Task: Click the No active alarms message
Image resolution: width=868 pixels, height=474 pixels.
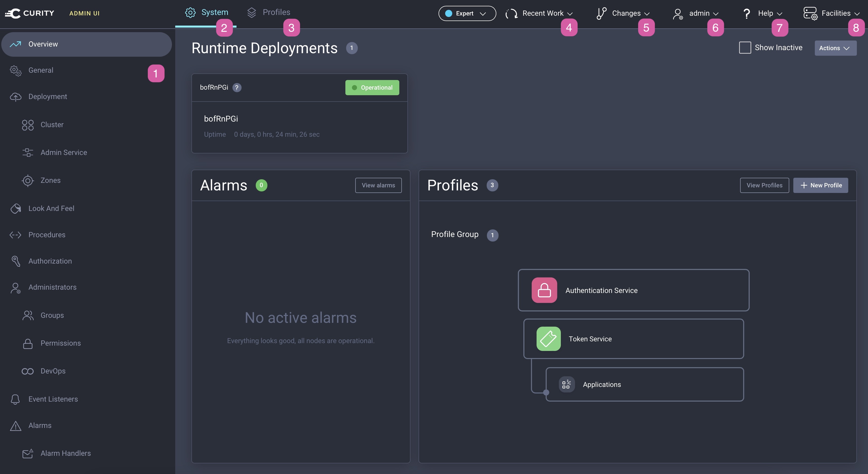Action: click(x=301, y=318)
